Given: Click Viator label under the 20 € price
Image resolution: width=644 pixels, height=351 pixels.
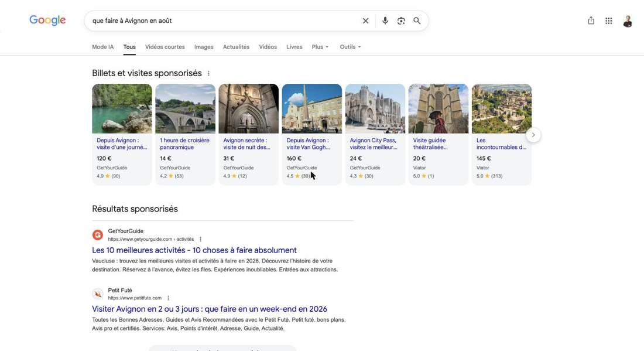Looking at the screenshot, I should pos(419,168).
